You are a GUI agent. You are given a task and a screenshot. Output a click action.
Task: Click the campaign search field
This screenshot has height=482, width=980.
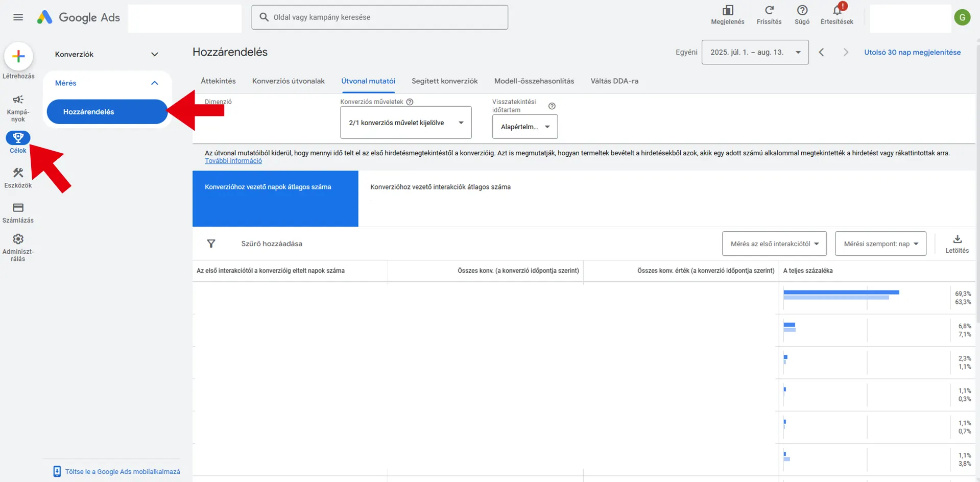(x=379, y=17)
